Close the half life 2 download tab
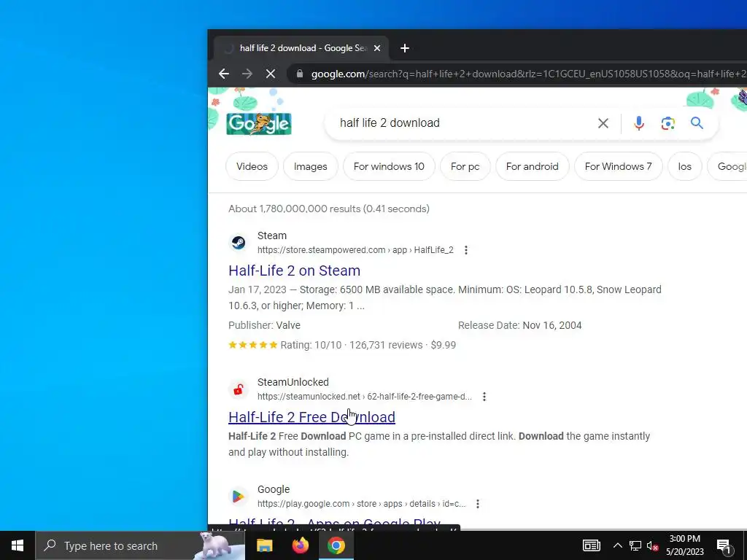The width and height of the screenshot is (747, 560). 377,48
